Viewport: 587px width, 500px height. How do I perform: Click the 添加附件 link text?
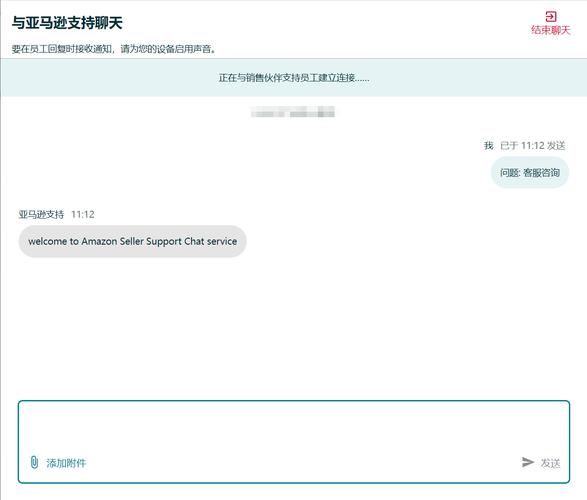pyautogui.click(x=66, y=463)
